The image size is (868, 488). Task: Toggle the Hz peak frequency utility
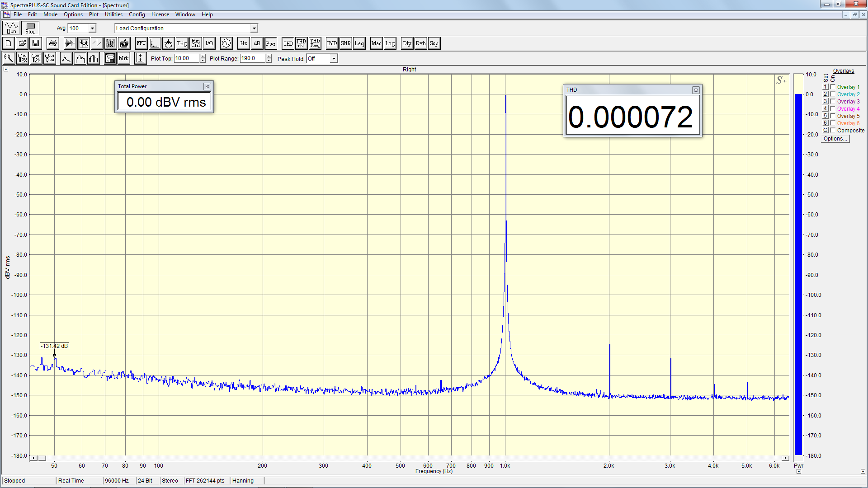coord(243,43)
